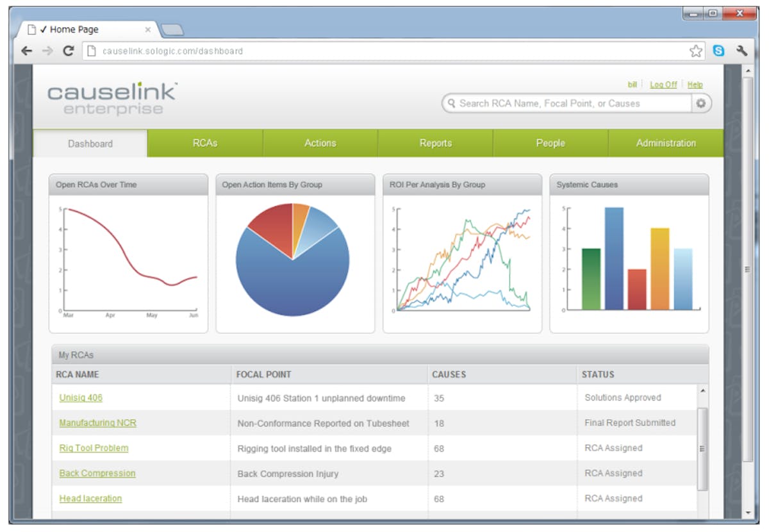The width and height of the screenshot is (769, 532).
Task: Select the Administration tab
Action: click(665, 143)
